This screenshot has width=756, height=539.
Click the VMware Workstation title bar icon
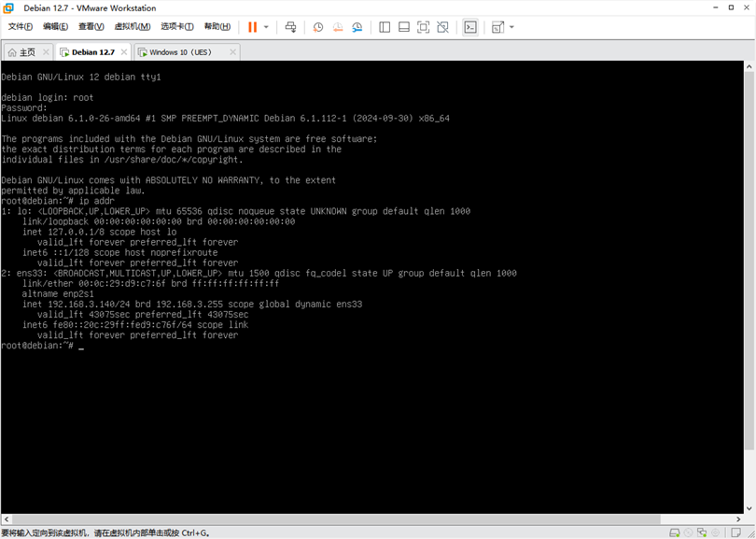tap(8, 7)
